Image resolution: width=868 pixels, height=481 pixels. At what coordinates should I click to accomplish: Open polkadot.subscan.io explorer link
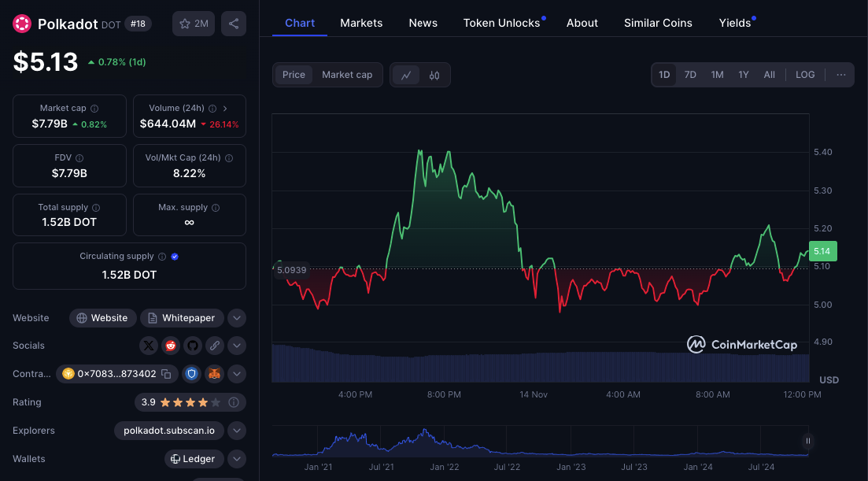click(169, 431)
